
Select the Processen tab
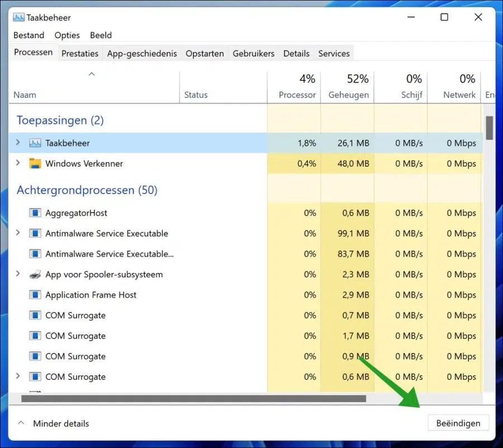33,53
